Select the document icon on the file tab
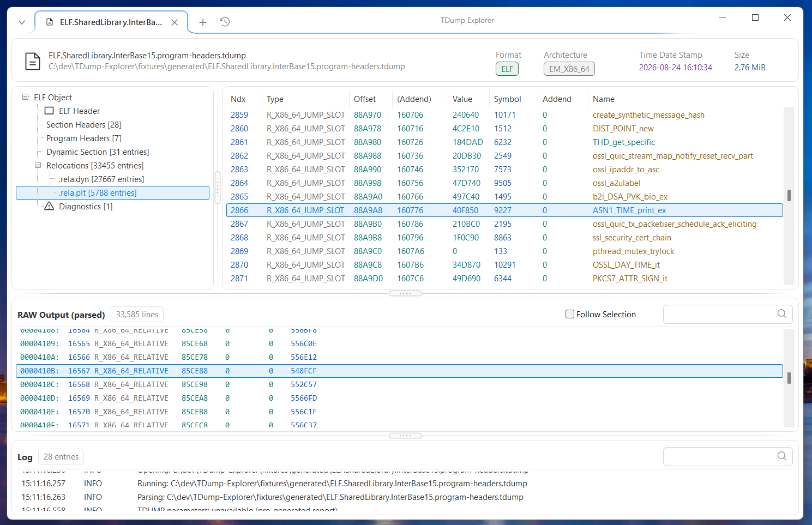Screen dimensions: 812x525 point(50,22)
